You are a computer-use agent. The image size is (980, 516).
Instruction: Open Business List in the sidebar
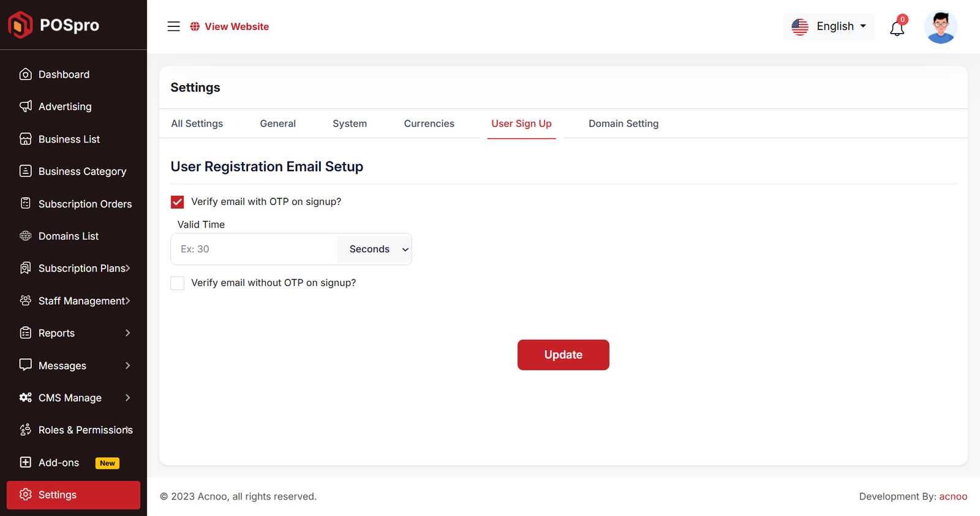tap(69, 139)
